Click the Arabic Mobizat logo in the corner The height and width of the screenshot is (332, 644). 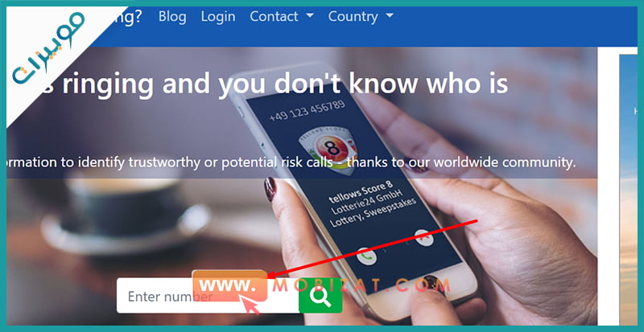(x=47, y=49)
